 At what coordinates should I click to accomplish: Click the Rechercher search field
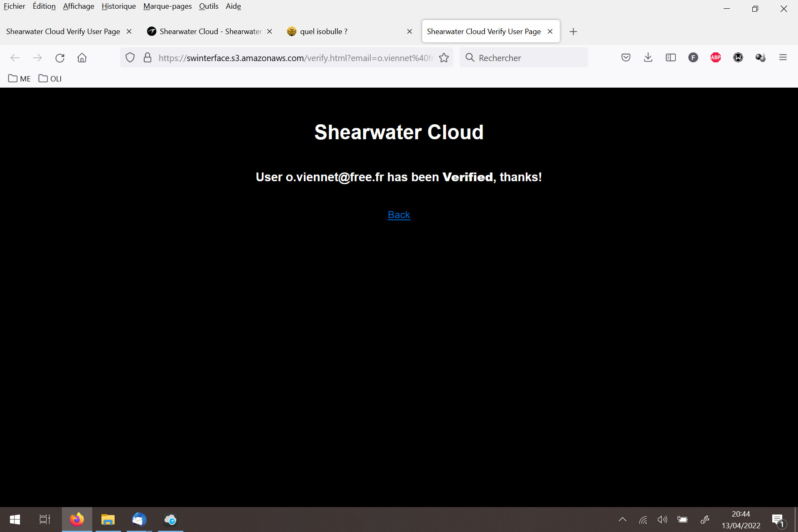click(524, 58)
